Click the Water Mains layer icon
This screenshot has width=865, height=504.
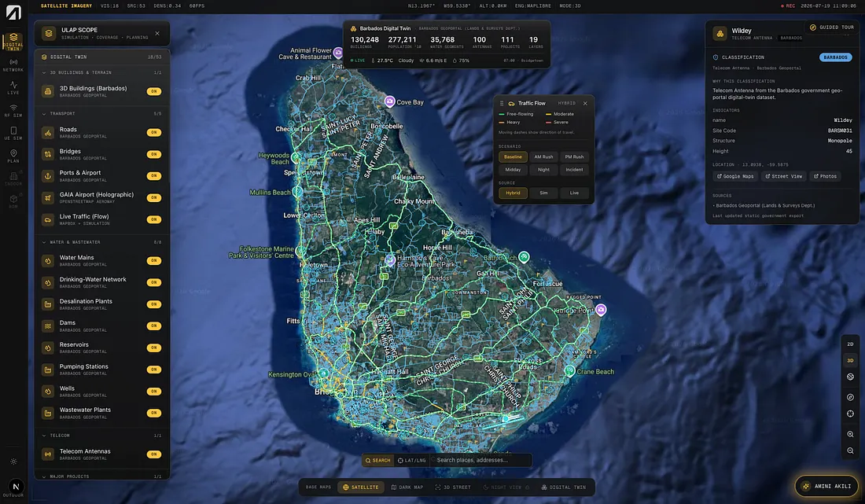[x=48, y=260]
